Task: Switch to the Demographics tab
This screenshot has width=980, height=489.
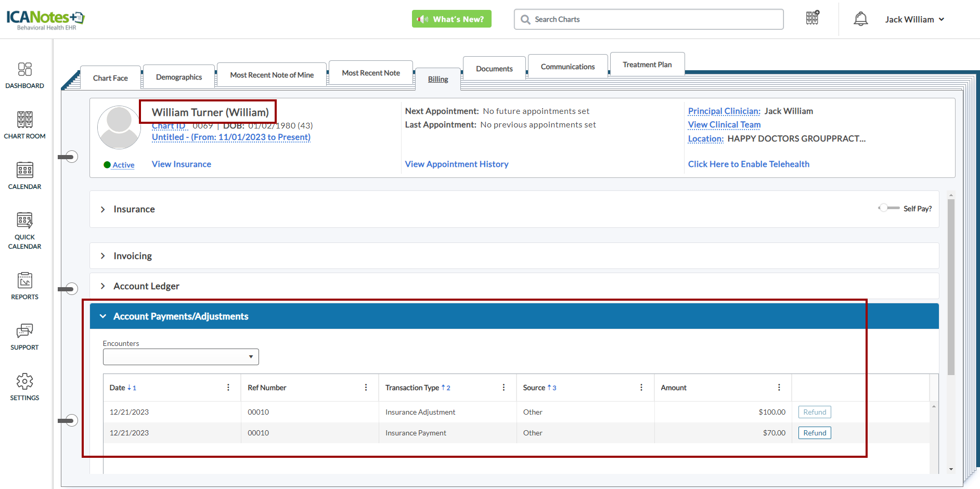Action: (x=178, y=77)
